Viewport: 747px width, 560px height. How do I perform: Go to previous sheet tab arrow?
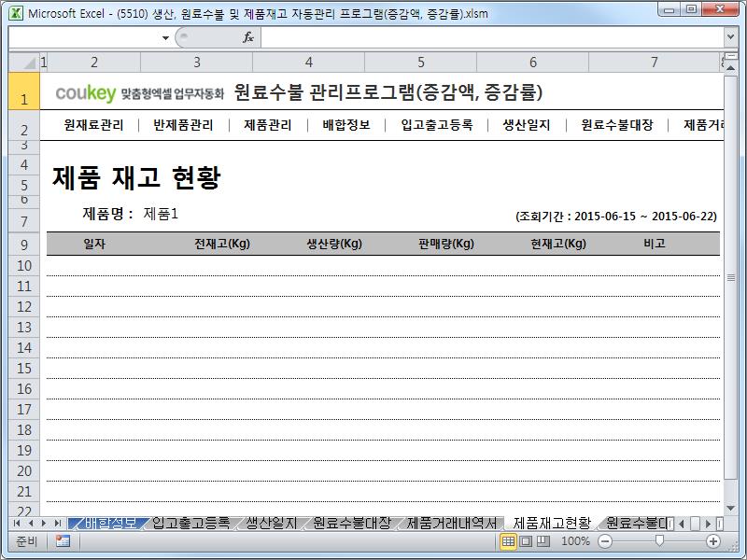(x=31, y=524)
